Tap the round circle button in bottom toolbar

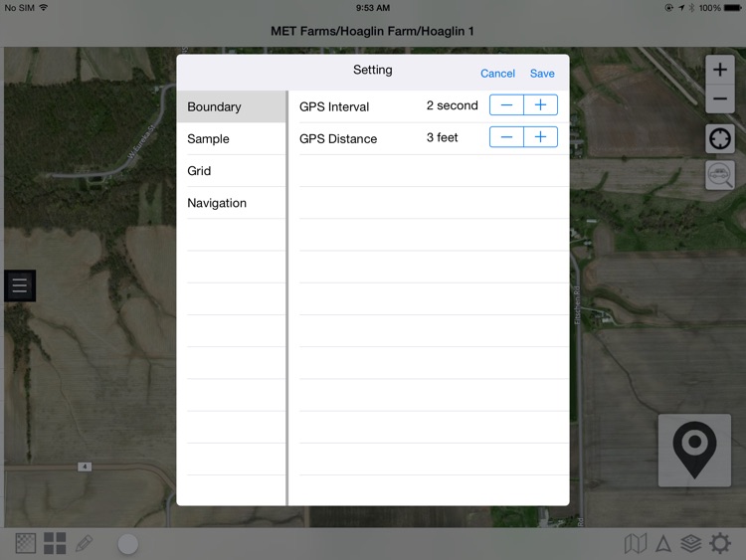pyautogui.click(x=128, y=544)
